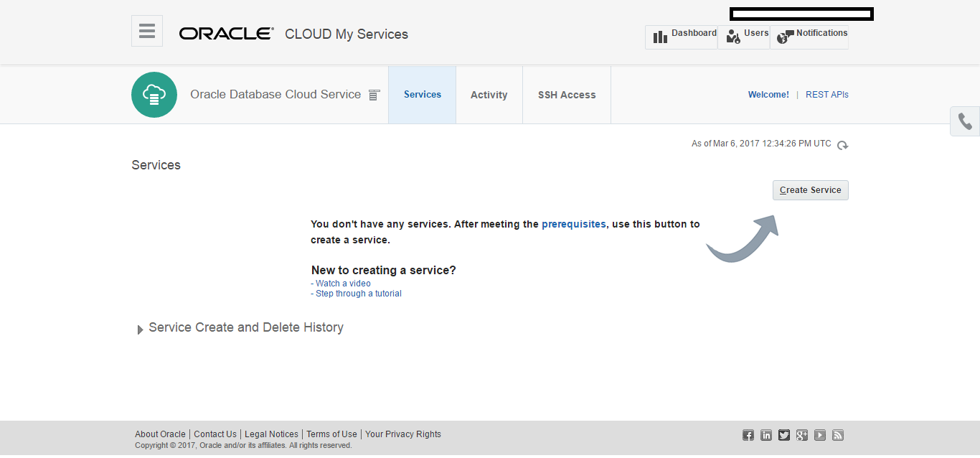The height and width of the screenshot is (458, 980).
Task: Expand Service Create and Delete History
Action: click(141, 330)
